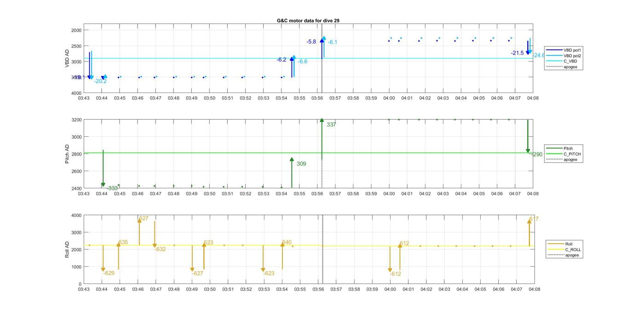Click the "Pitch AD" y-axis label
This screenshot has height=319, width=644.
pyautogui.click(x=67, y=154)
